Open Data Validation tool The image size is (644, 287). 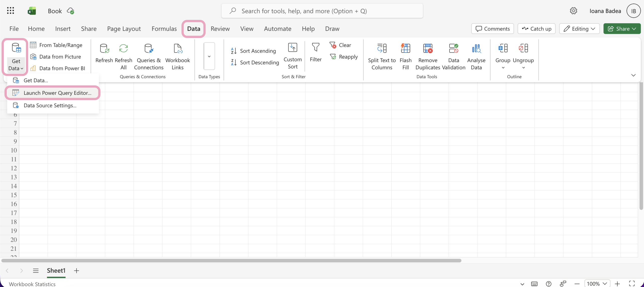point(453,57)
